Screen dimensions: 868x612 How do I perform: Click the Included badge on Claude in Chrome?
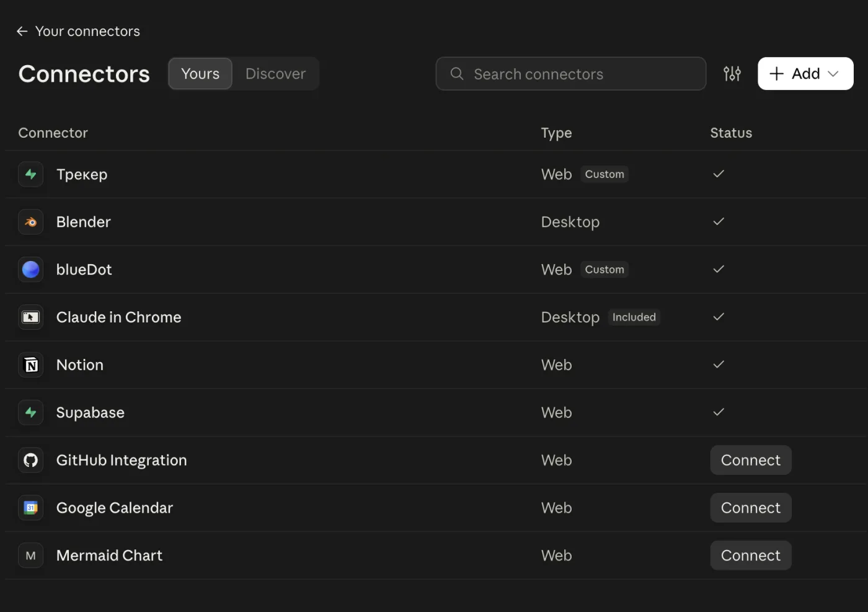tap(634, 317)
